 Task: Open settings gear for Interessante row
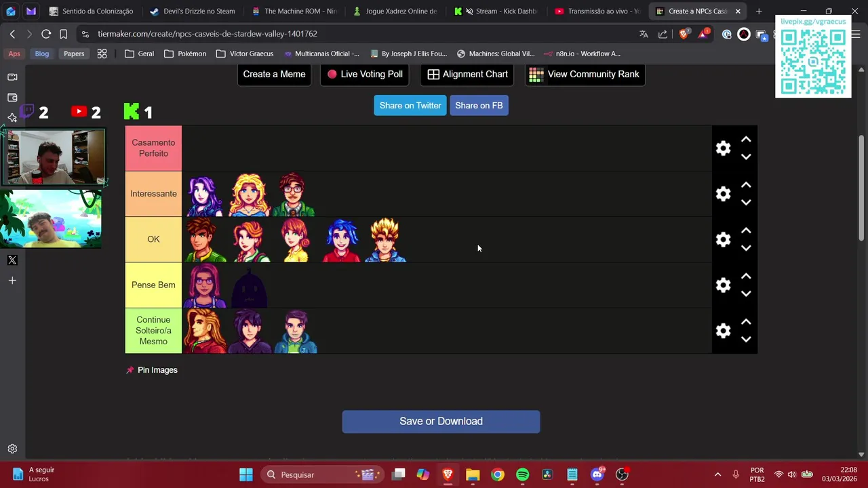(x=723, y=194)
